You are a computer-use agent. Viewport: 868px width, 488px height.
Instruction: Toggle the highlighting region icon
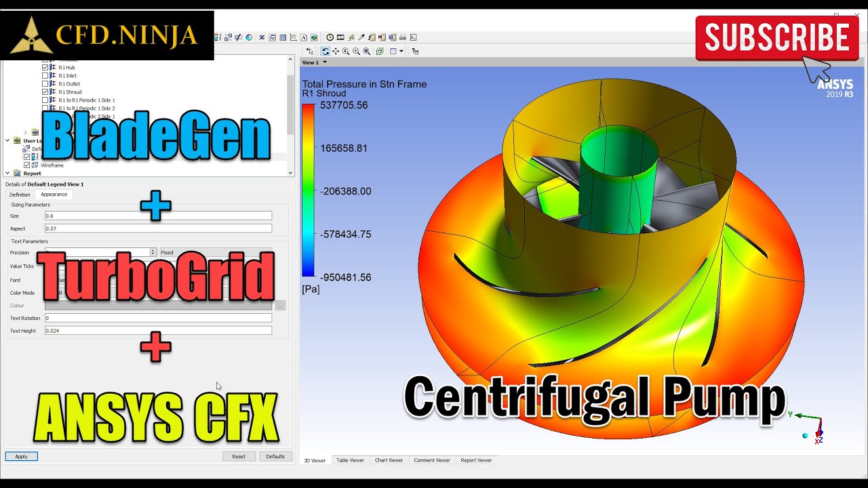point(379,52)
